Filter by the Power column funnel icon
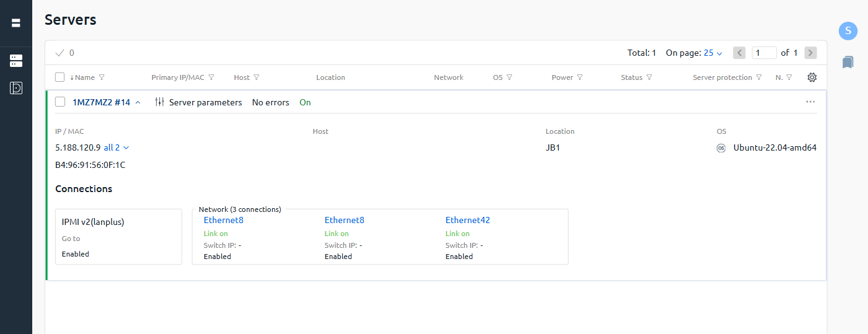 (x=580, y=77)
